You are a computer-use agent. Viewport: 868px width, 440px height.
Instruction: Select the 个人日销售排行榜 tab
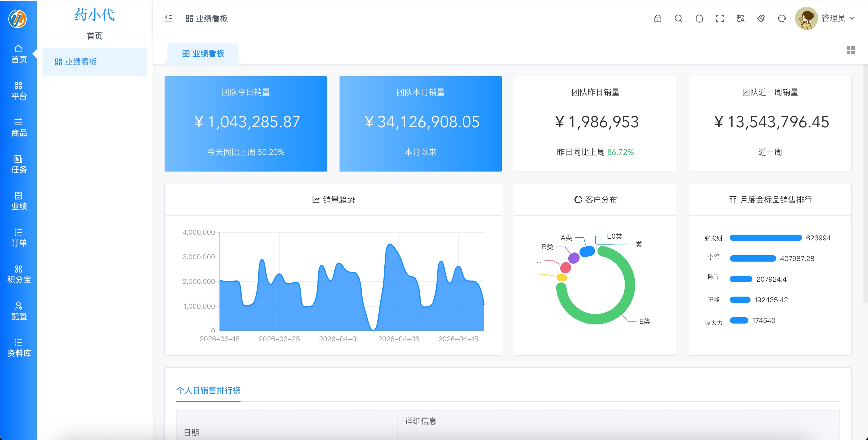208,390
